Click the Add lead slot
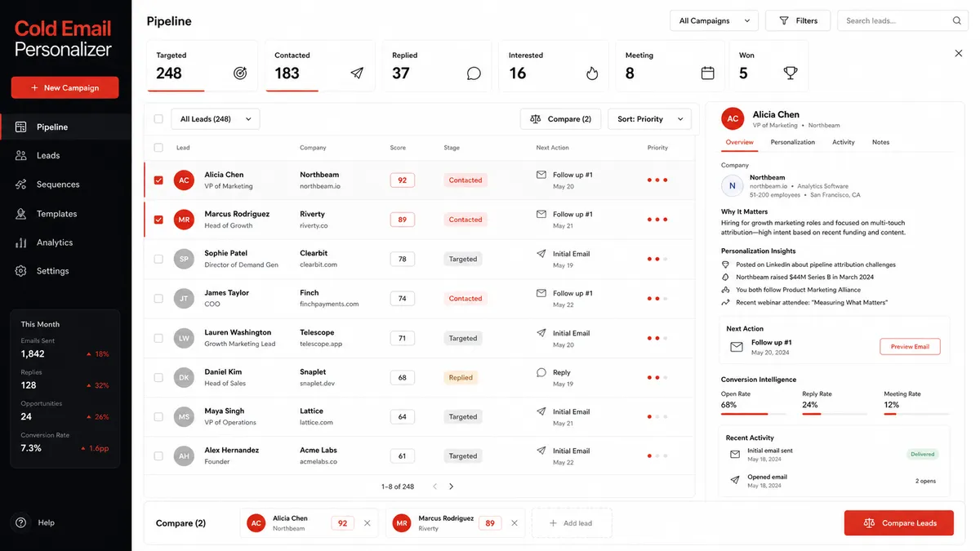This screenshot has height=551, width=980. [x=572, y=523]
